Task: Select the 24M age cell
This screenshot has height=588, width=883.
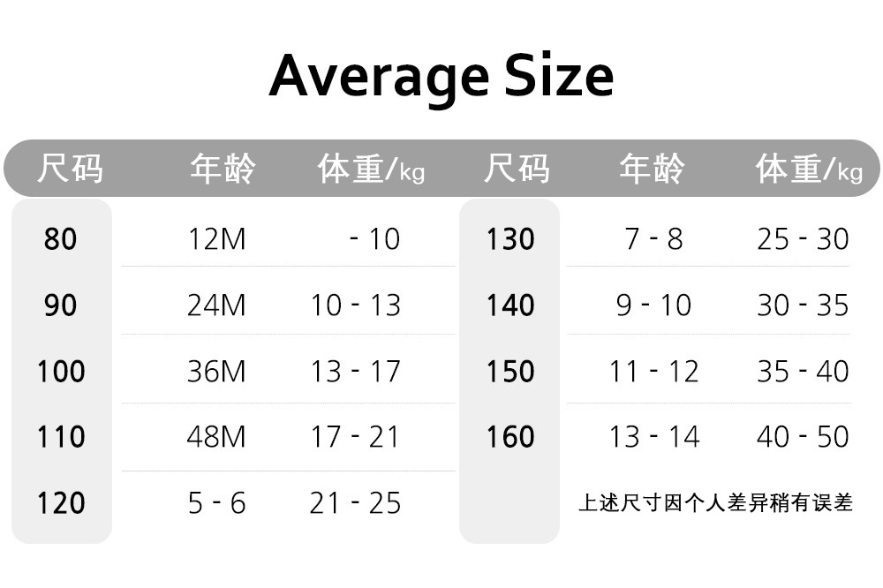Action: coord(216,305)
